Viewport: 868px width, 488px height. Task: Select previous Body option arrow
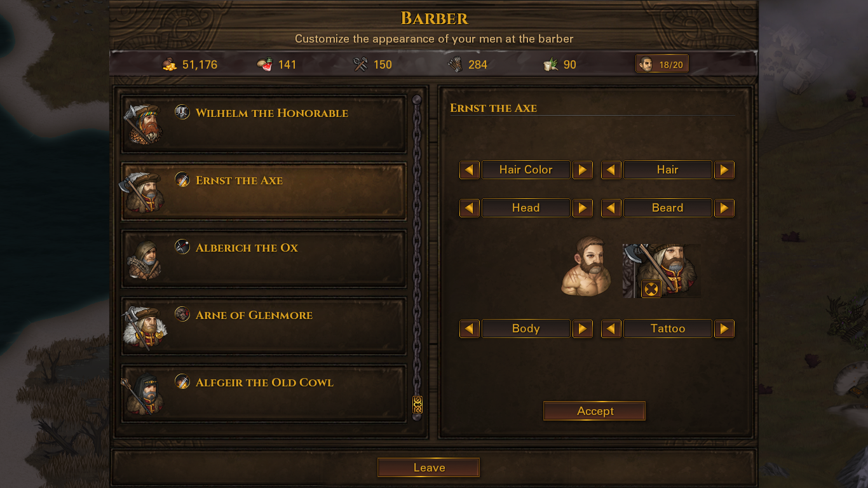[x=470, y=329]
